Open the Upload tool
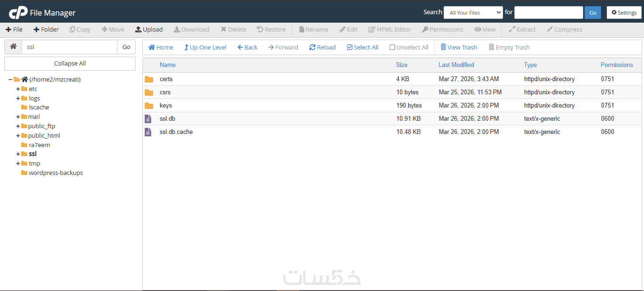 point(149,29)
